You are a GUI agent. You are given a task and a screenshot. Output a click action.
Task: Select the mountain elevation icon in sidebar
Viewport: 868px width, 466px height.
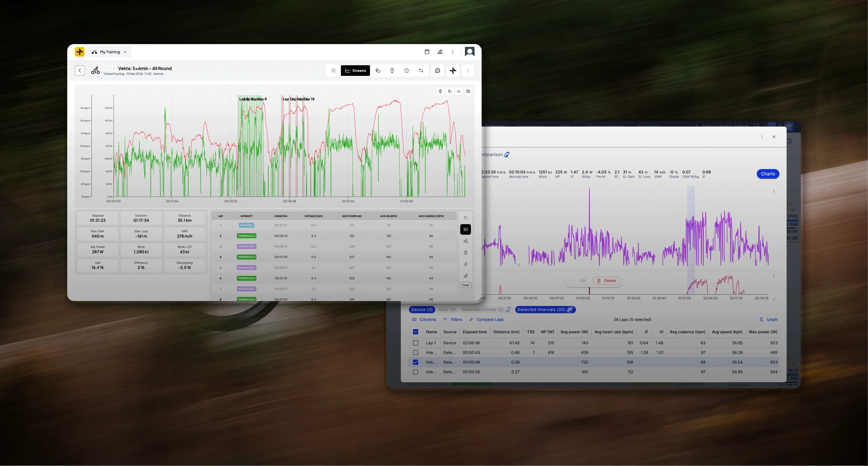pyautogui.click(x=465, y=241)
